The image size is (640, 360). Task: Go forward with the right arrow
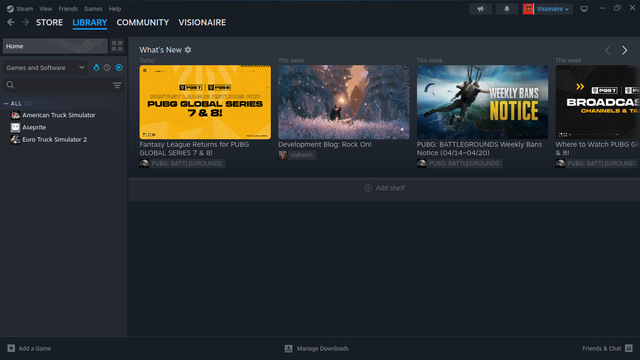25,22
